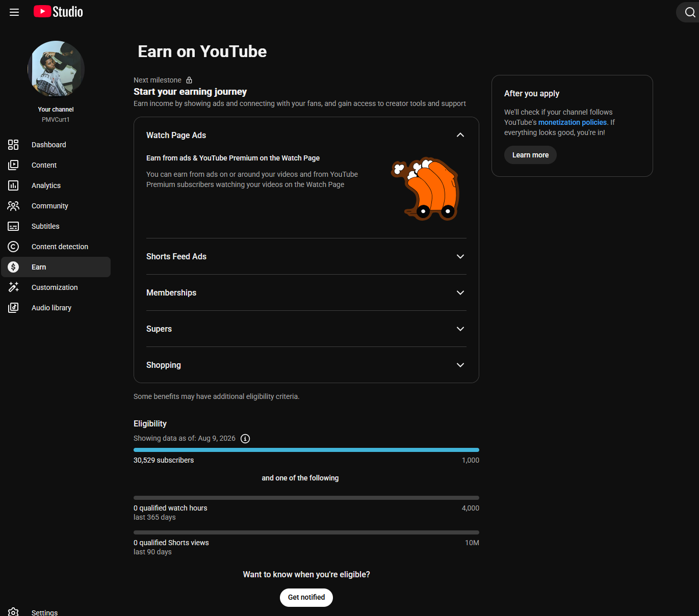Click the 'Your channel' label

56,110
